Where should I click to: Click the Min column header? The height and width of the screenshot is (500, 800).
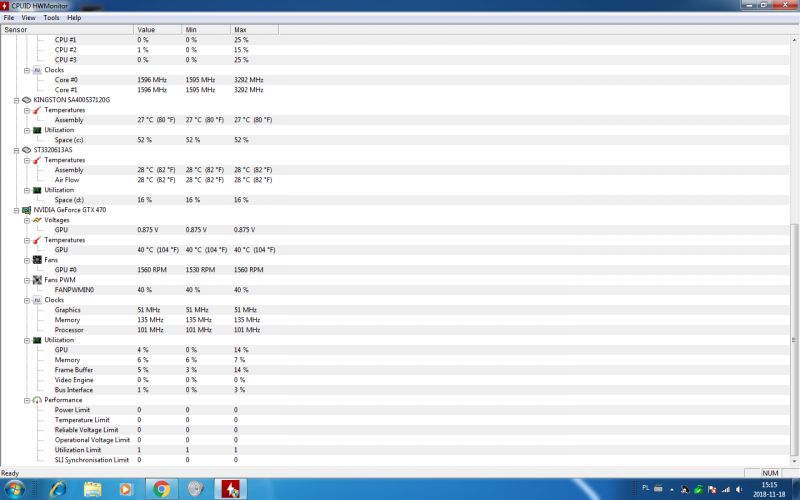206,30
